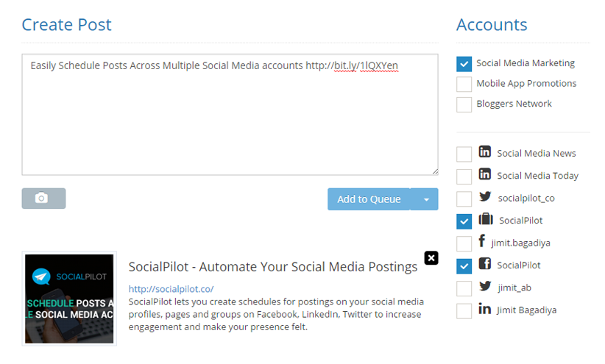This screenshot has height=364, width=605.
Task: Enable the Social Media Today account checkbox
Action: click(464, 176)
